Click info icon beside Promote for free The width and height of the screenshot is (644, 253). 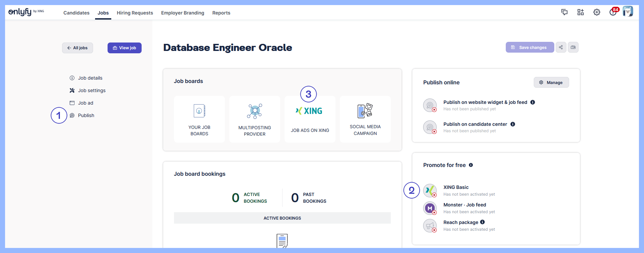(471, 165)
